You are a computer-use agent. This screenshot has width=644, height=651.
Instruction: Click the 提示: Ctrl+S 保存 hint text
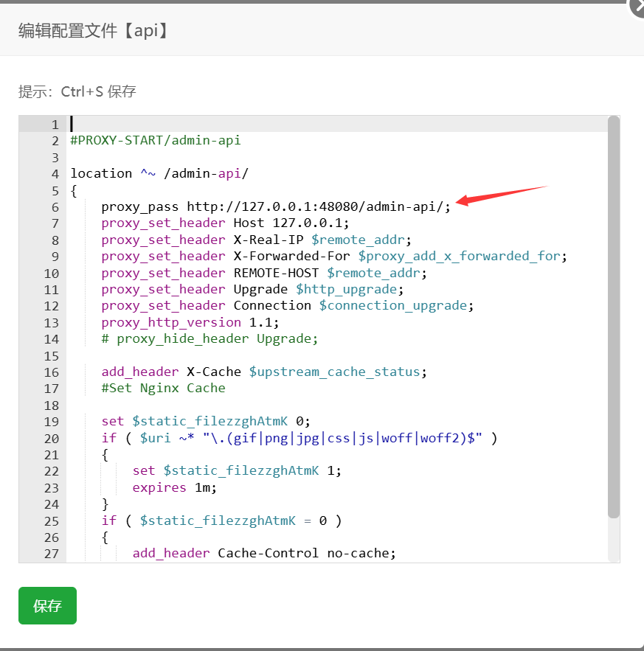click(77, 91)
